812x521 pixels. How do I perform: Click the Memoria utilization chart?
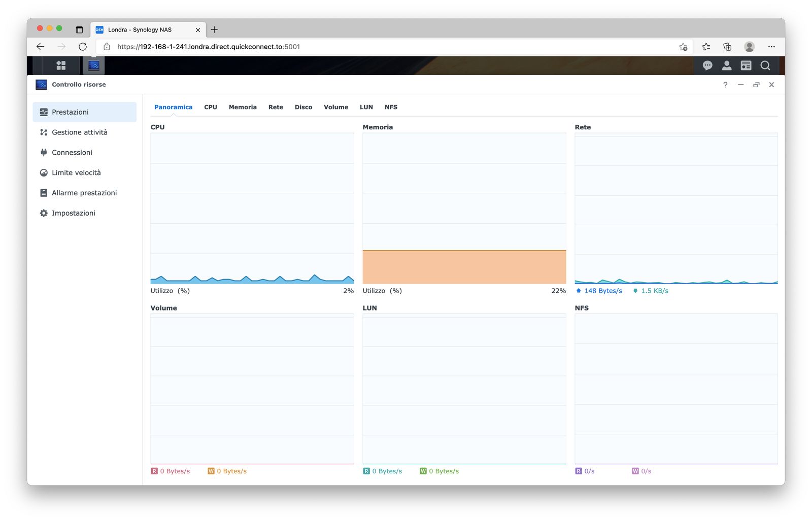pyautogui.click(x=464, y=209)
